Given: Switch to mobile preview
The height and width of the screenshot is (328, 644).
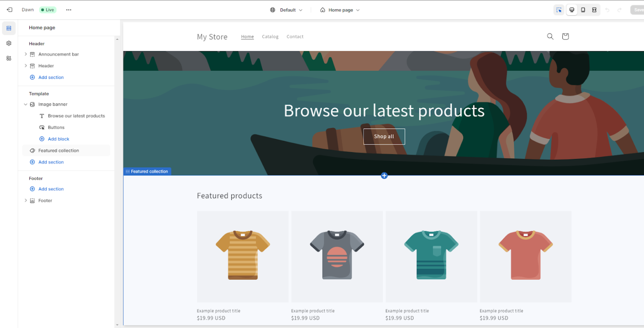Looking at the screenshot, I should (583, 10).
